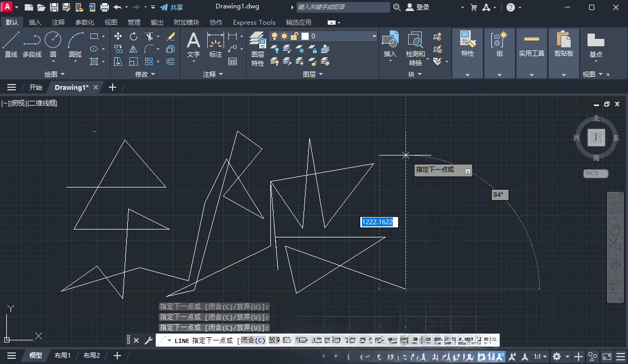Open the Text (文字) annotation tool
The image size is (628, 364).
(194, 45)
